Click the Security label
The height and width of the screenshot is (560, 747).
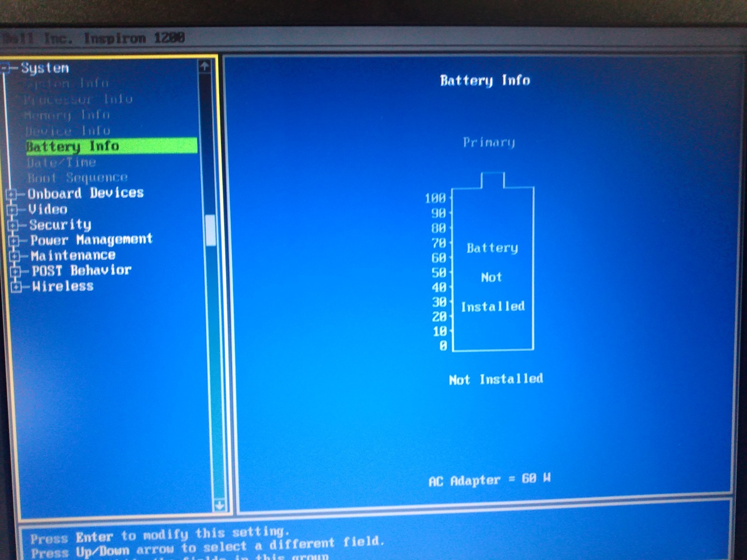[x=60, y=225]
